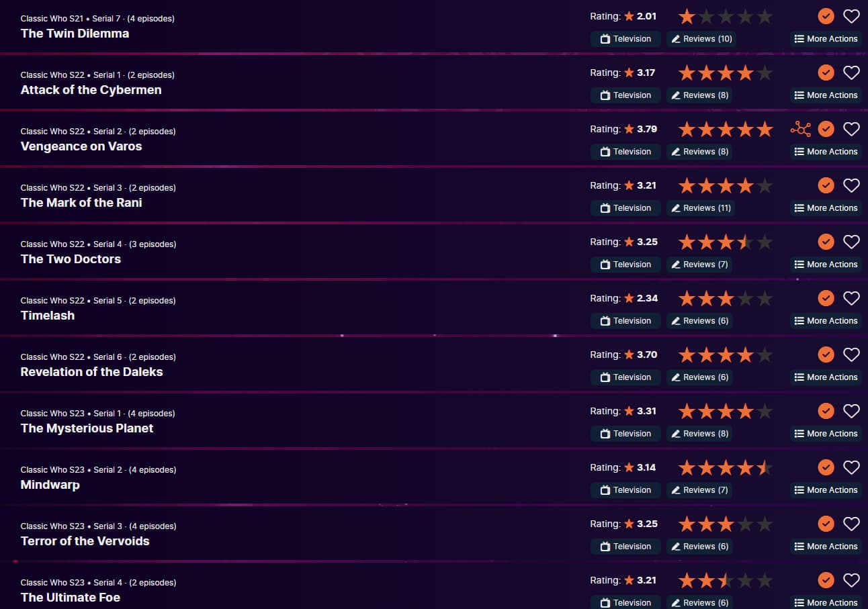The width and height of the screenshot is (868, 609).
Task: Open More Actions for Revelation of the Daleks
Action: pos(826,377)
